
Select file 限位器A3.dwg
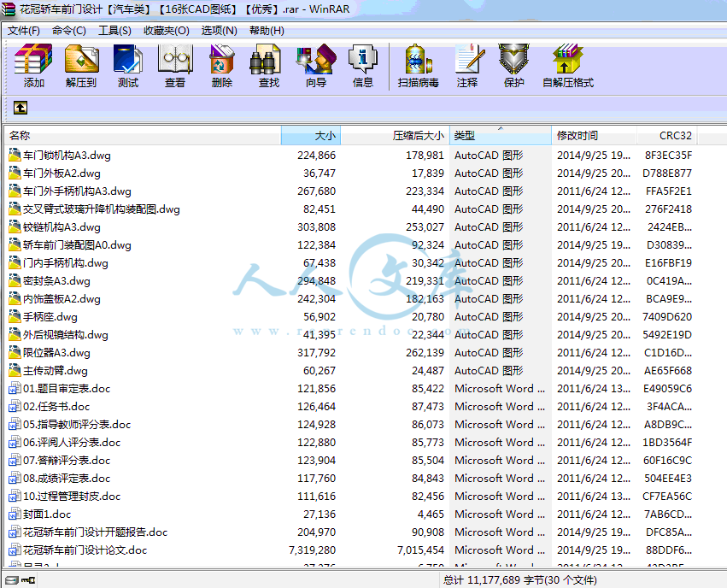click(56, 353)
